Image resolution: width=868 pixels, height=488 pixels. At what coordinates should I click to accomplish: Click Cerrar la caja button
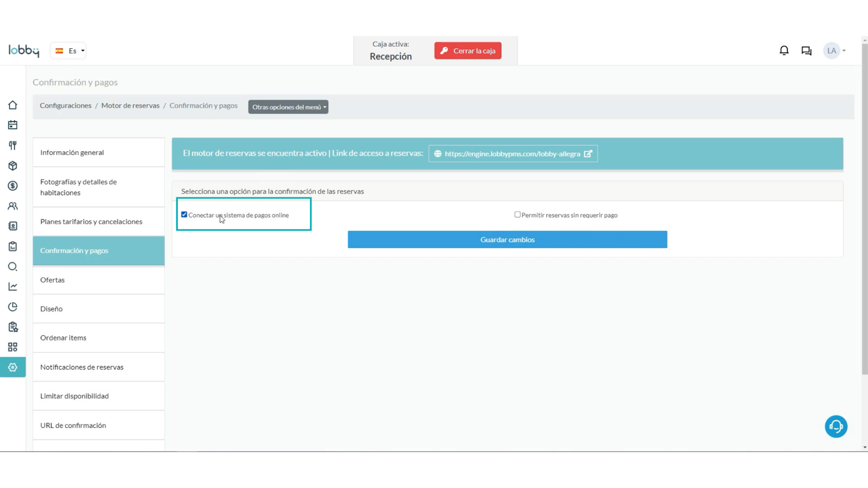[468, 51]
